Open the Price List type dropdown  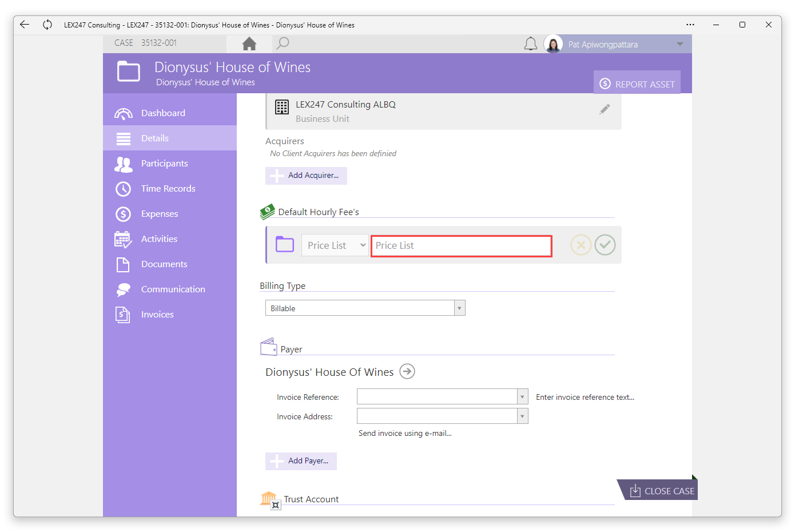pyautogui.click(x=335, y=245)
